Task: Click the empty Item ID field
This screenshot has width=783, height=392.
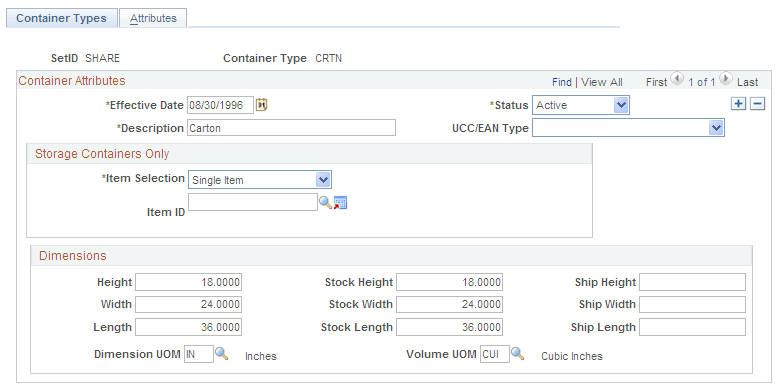Action: pos(253,202)
